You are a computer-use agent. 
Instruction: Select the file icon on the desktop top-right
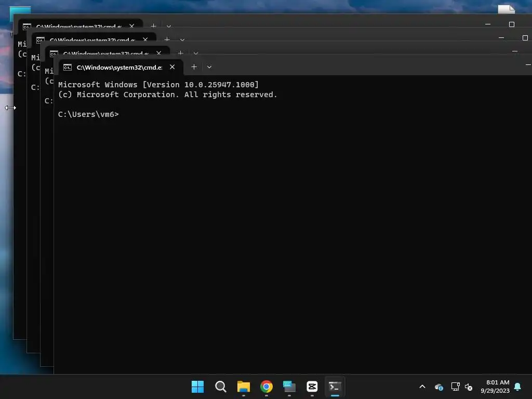(x=506, y=9)
